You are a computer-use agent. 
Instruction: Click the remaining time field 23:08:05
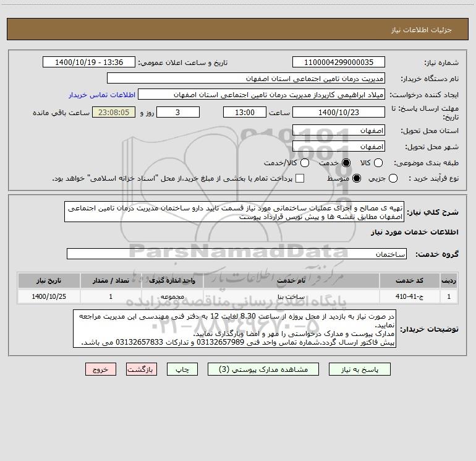(114, 112)
